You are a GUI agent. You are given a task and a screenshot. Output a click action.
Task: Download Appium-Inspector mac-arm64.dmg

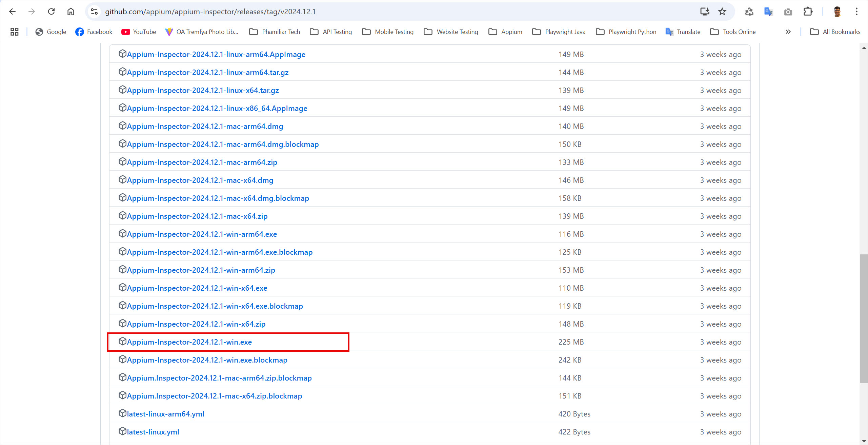[x=205, y=126]
